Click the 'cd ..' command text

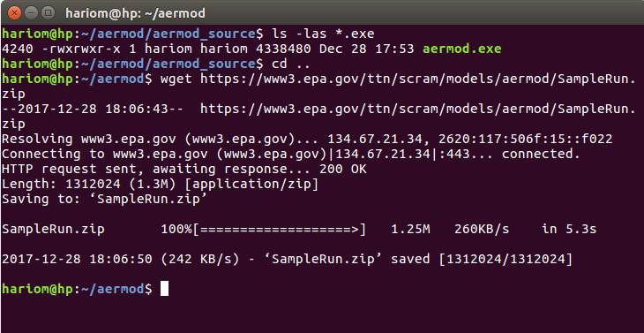[291, 64]
